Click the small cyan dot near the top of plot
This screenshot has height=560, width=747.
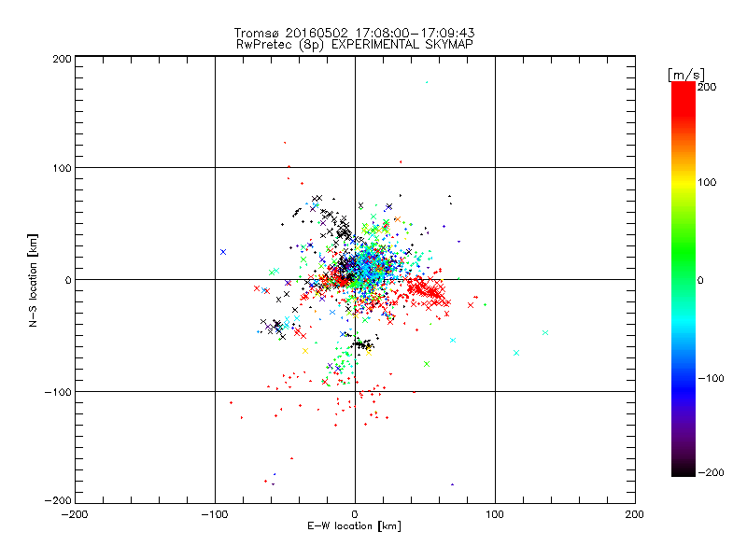[427, 82]
